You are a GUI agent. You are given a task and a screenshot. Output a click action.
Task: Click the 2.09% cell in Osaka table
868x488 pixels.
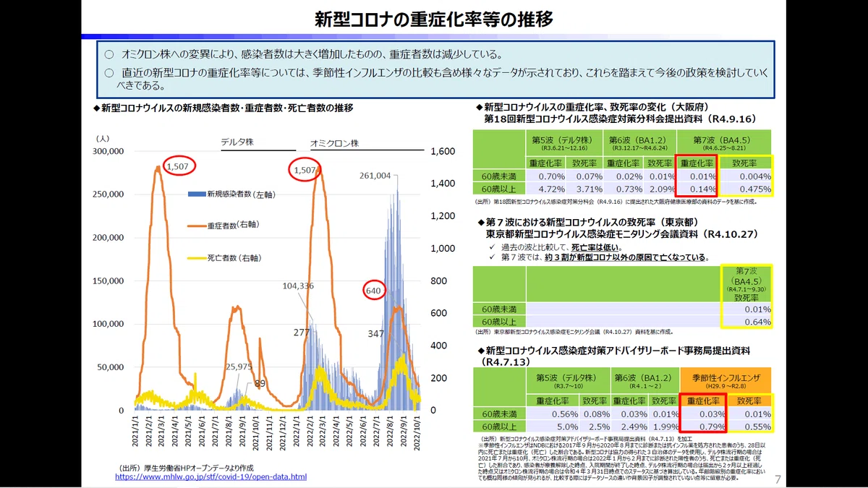[659, 189]
